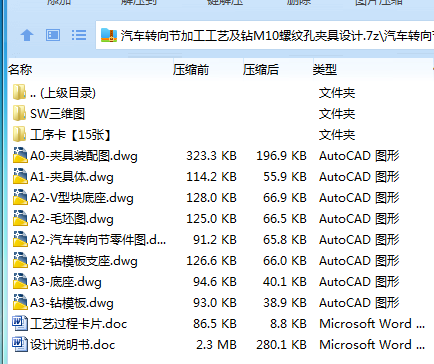The image size is (434, 364).
Task: Click the A3-底座.dwg file icon
Action: pyautogui.click(x=20, y=281)
